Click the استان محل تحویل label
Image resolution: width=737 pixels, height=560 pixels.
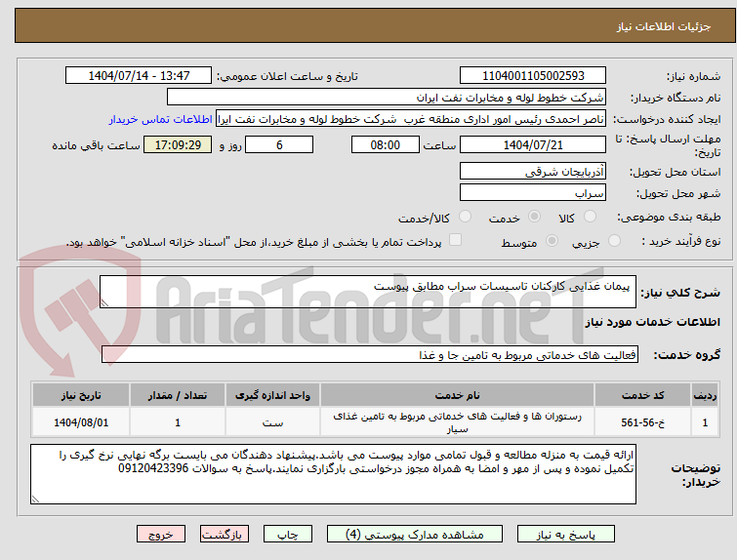[675, 172]
